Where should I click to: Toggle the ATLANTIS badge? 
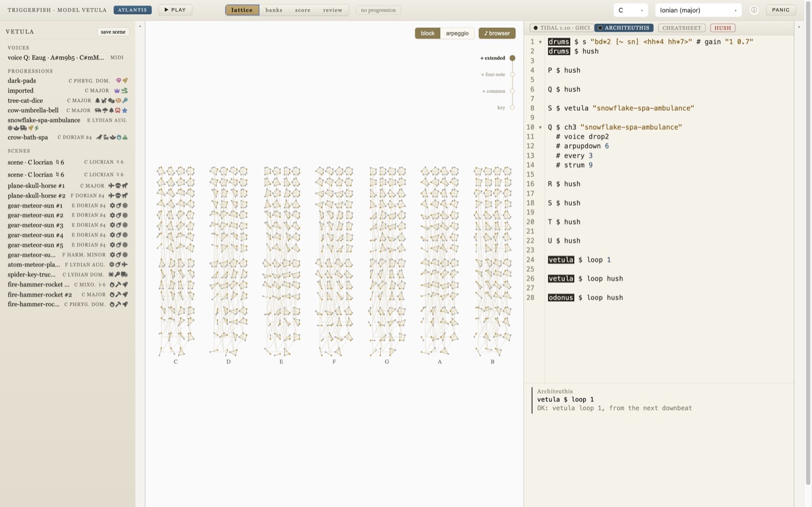(133, 10)
